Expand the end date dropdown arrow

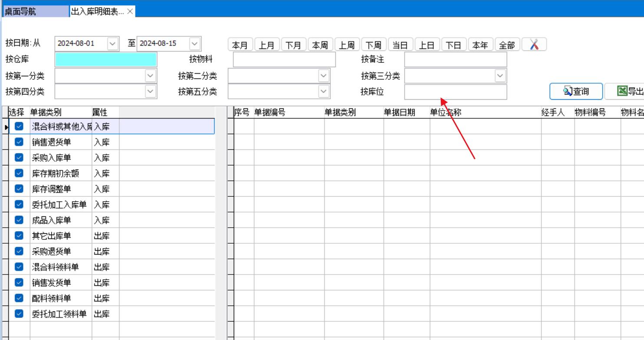(195, 44)
